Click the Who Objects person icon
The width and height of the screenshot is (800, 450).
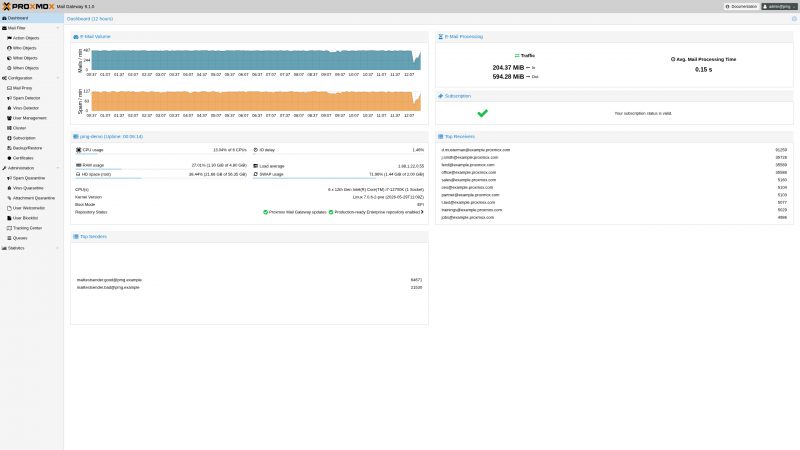[9, 48]
